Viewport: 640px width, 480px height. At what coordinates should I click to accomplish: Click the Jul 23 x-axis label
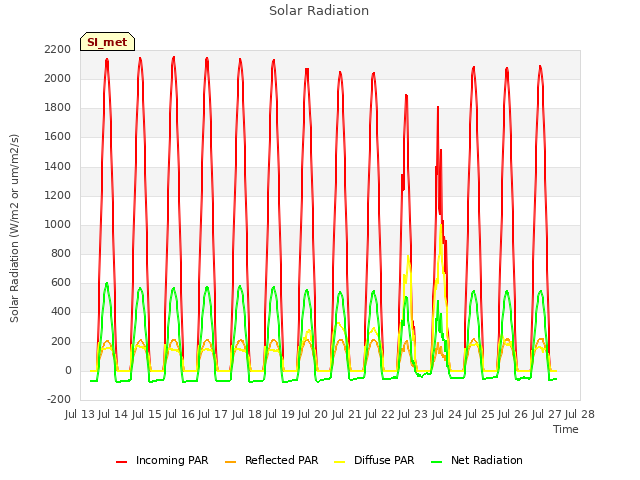tap(413, 414)
